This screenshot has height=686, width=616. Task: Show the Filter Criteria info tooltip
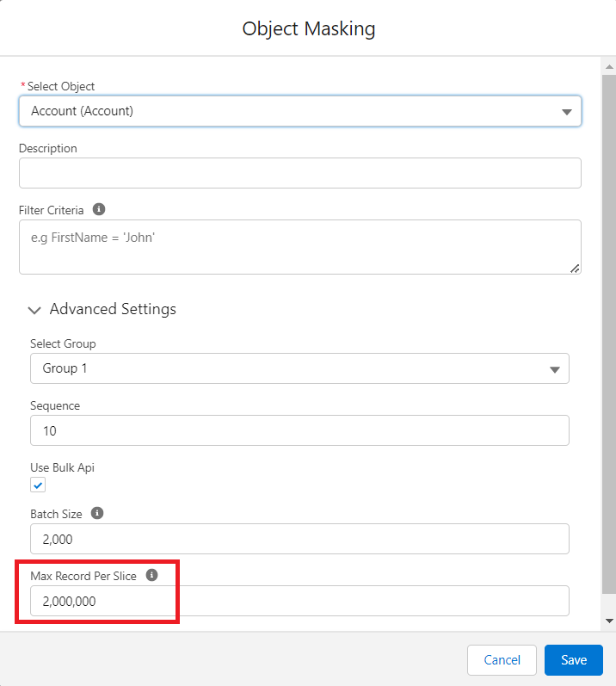pos(99,209)
